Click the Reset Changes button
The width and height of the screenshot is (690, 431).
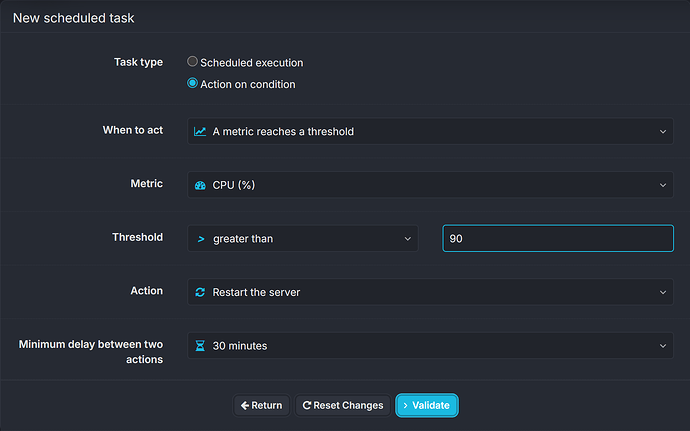click(x=343, y=405)
